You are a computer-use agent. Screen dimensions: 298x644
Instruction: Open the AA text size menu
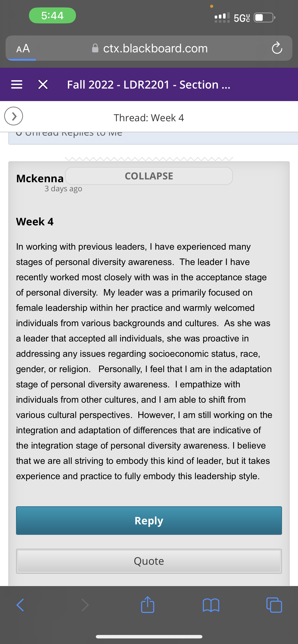click(x=23, y=48)
